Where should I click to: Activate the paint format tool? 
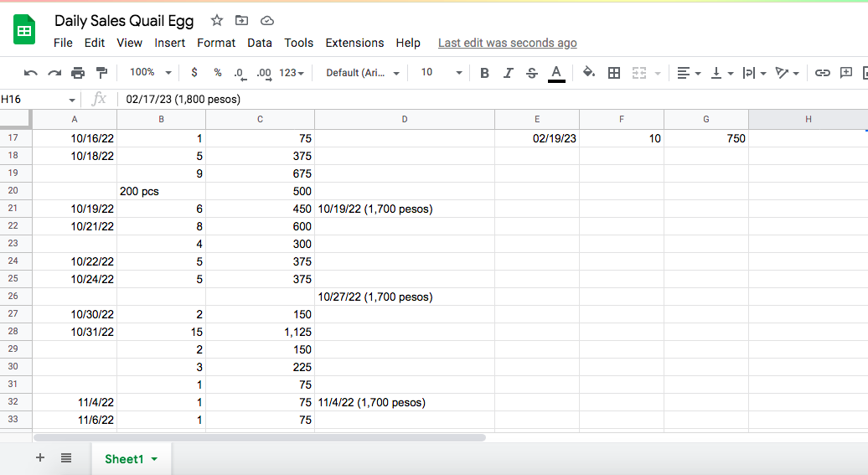[101, 73]
